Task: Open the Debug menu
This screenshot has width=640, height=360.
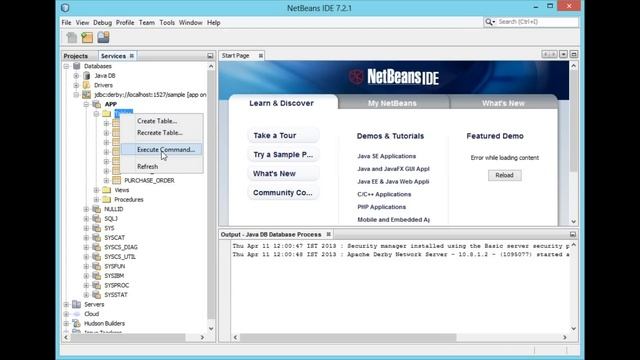Action: point(102,23)
